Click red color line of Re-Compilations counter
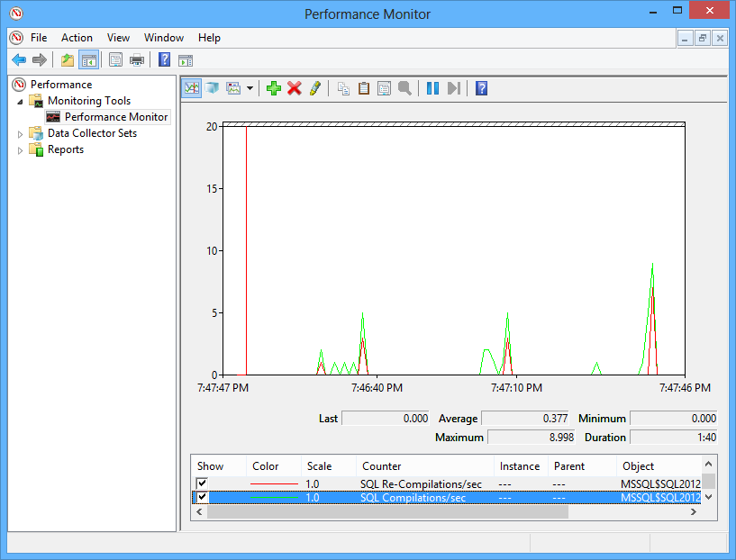The width and height of the screenshot is (736, 560). [x=275, y=483]
